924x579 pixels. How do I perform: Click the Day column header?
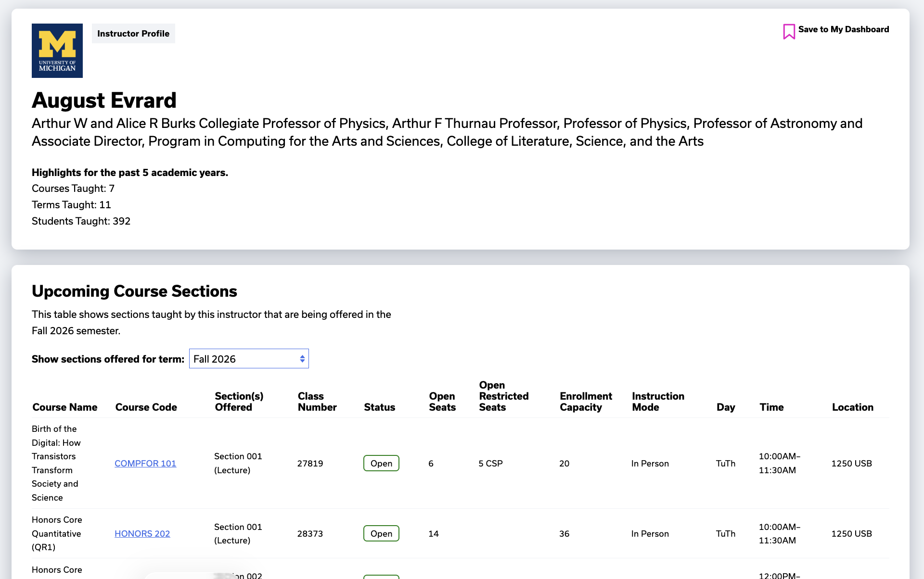tap(726, 407)
